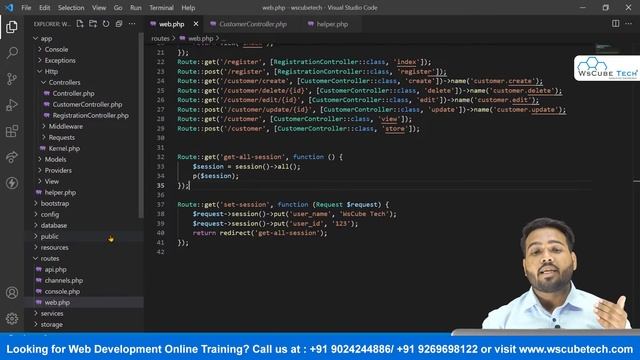Open helper.php in Explorer tree

click(60, 193)
